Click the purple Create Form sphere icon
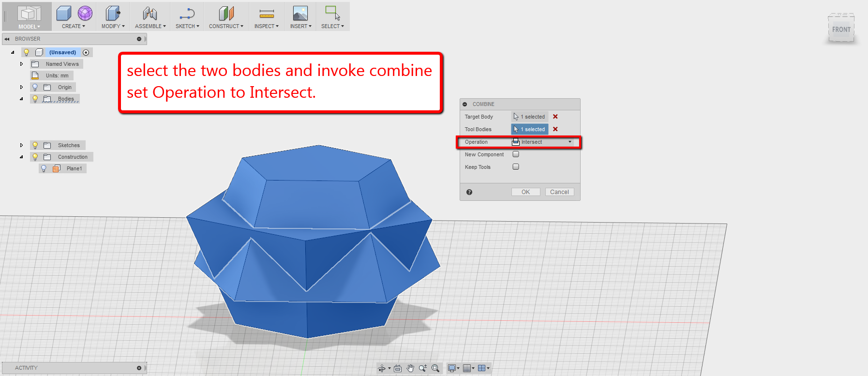Screen dimensions: 868x376 point(85,14)
